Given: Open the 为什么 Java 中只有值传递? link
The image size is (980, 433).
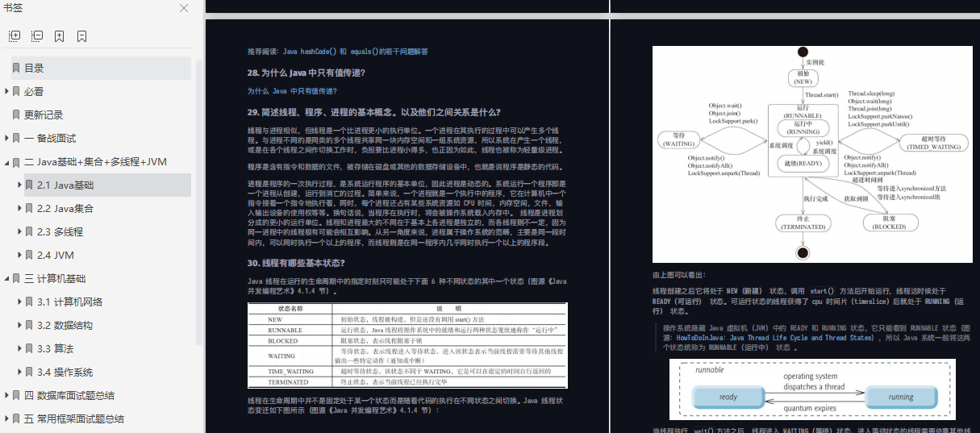Looking at the screenshot, I should pyautogui.click(x=292, y=91).
